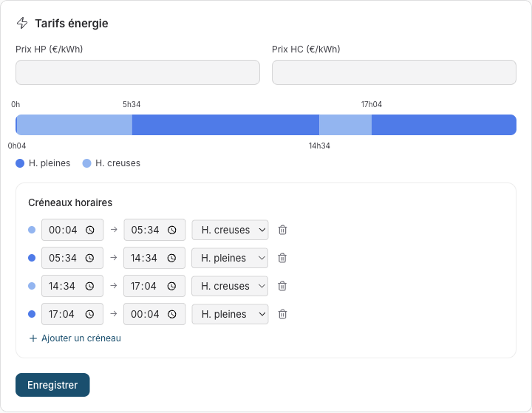Click the 17h04 label above the timeline
Screen dimensions: 532x413
tap(372, 104)
